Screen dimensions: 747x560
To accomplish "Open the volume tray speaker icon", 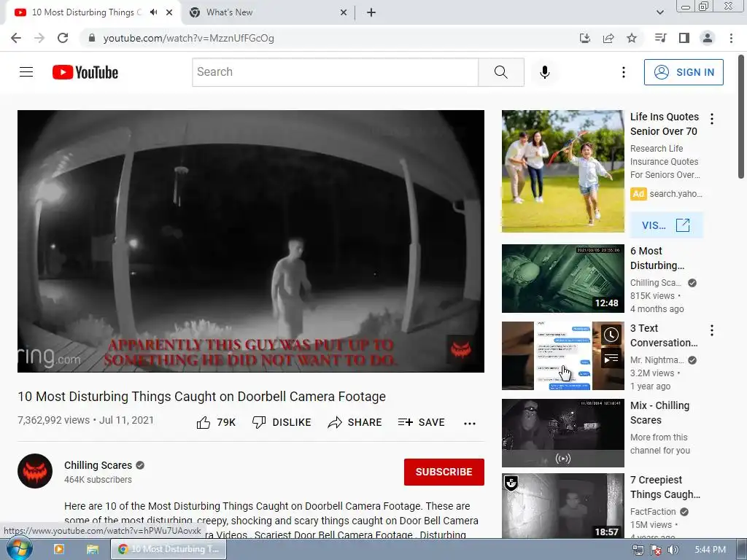I will [673, 550].
